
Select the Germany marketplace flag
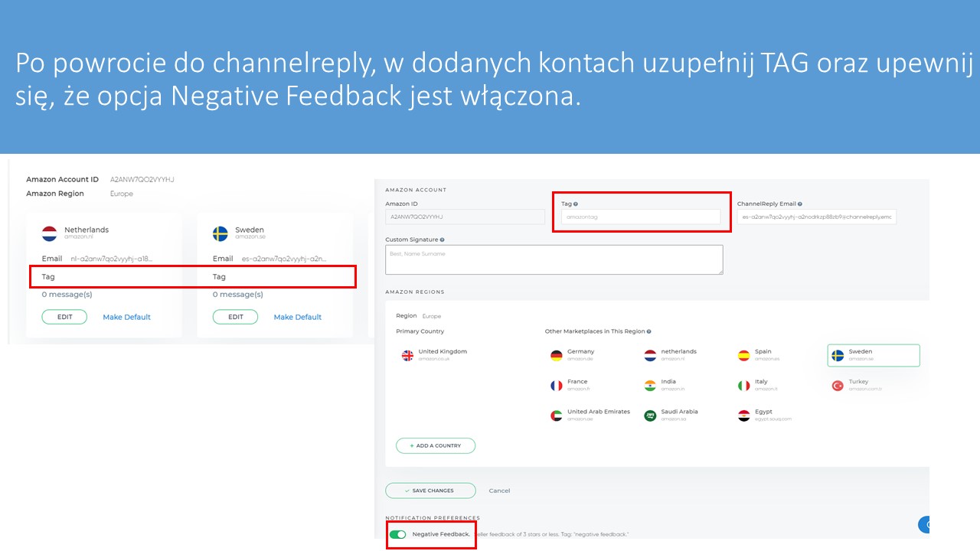[557, 355]
